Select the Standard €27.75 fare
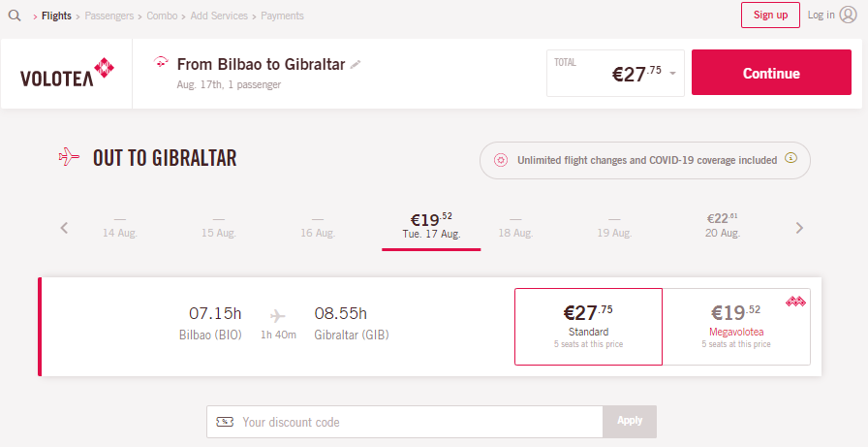This screenshot has height=447, width=868. (588, 326)
